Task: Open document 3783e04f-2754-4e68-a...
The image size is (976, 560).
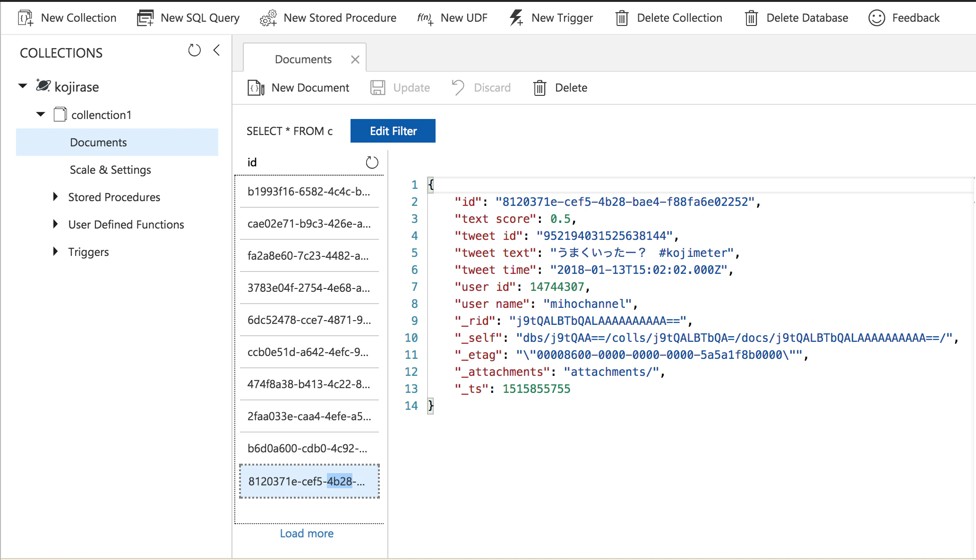Action: pos(309,288)
